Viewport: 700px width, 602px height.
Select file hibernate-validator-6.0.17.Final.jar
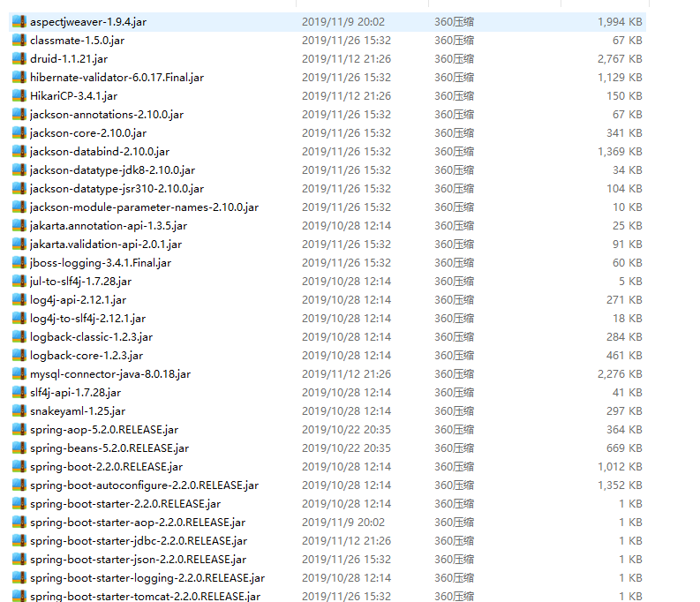click(117, 77)
